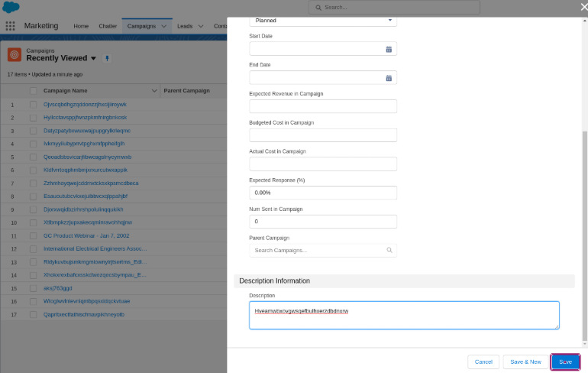588x373 pixels.
Task: Cancel the campaign form
Action: [483, 362]
